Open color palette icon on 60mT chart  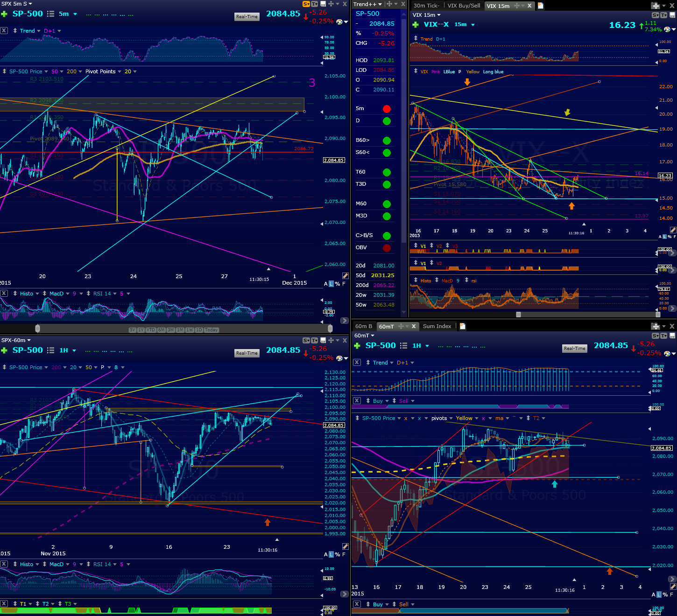(x=666, y=353)
